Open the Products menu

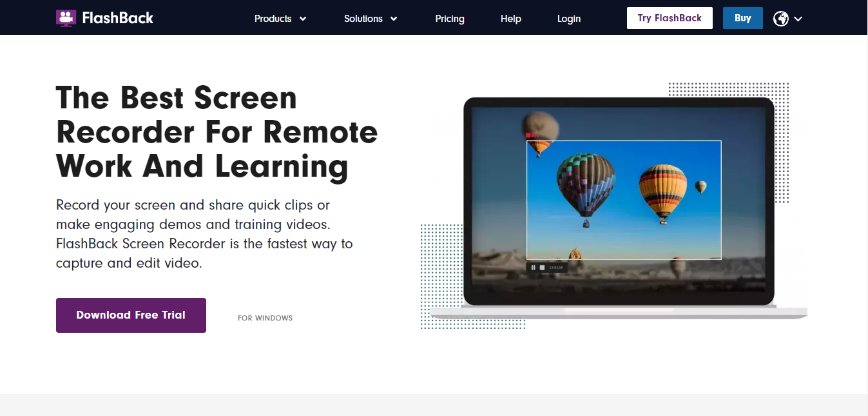pos(273,19)
